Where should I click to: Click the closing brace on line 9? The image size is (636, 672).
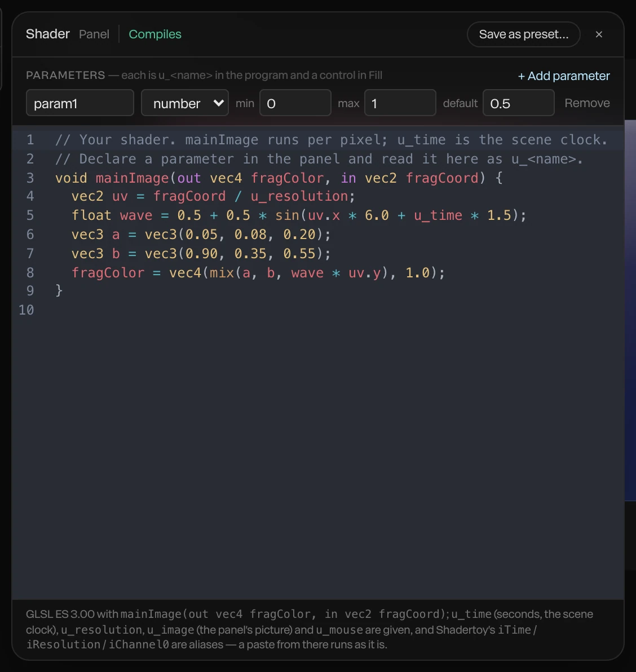click(59, 290)
